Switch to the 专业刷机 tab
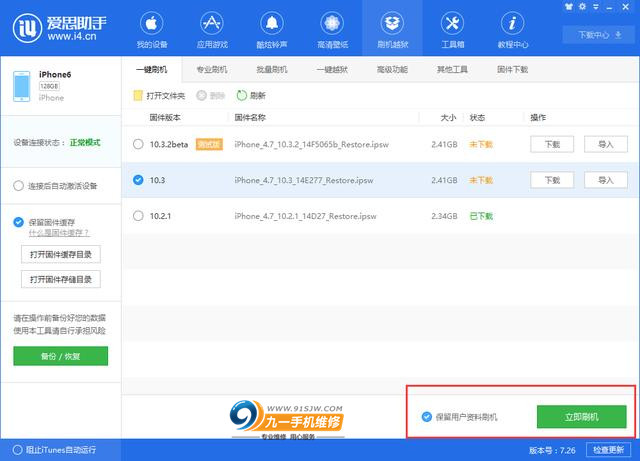This screenshot has width=640, height=461. click(211, 69)
